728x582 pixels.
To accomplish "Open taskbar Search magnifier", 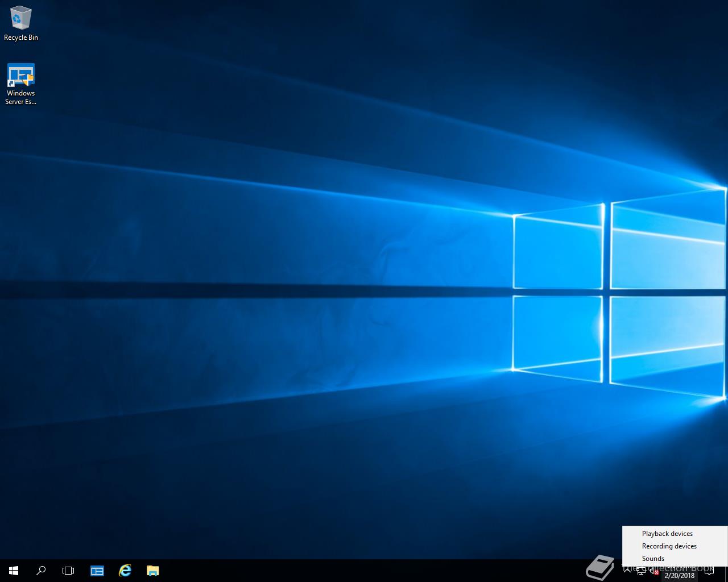I will pyautogui.click(x=41, y=571).
